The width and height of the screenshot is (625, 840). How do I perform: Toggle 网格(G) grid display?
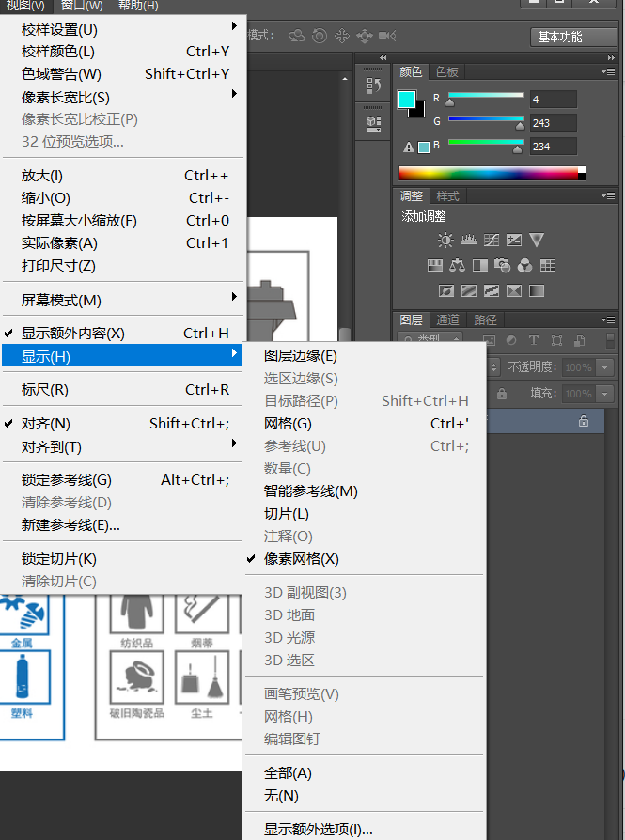point(365,424)
